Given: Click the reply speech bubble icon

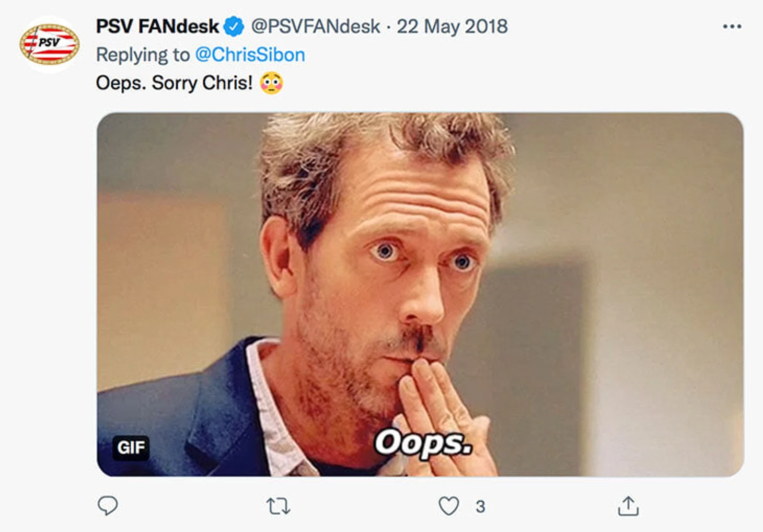Looking at the screenshot, I should tap(108, 505).
